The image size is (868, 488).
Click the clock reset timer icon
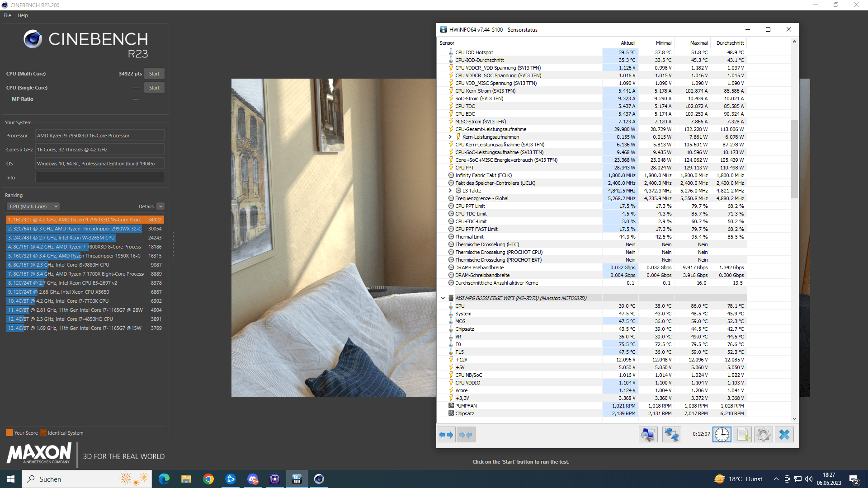[x=722, y=435]
